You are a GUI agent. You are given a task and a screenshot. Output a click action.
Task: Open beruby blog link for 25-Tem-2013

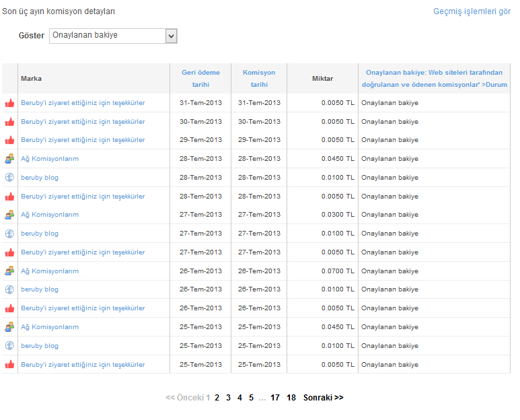point(40,346)
